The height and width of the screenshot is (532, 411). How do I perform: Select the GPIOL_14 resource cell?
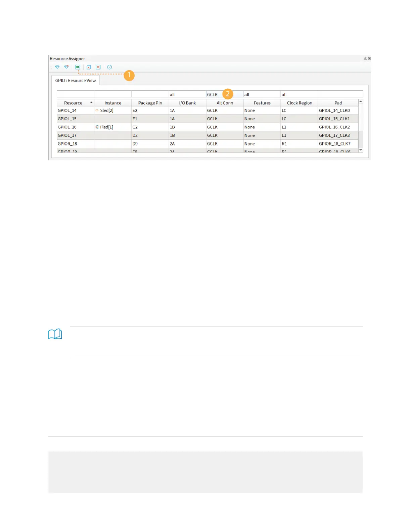(75, 110)
